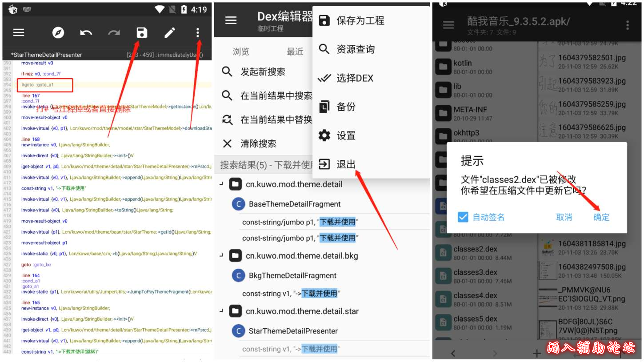644x362 pixels.
Task: Click the 搜索结果(5) results header
Action: 322,165
